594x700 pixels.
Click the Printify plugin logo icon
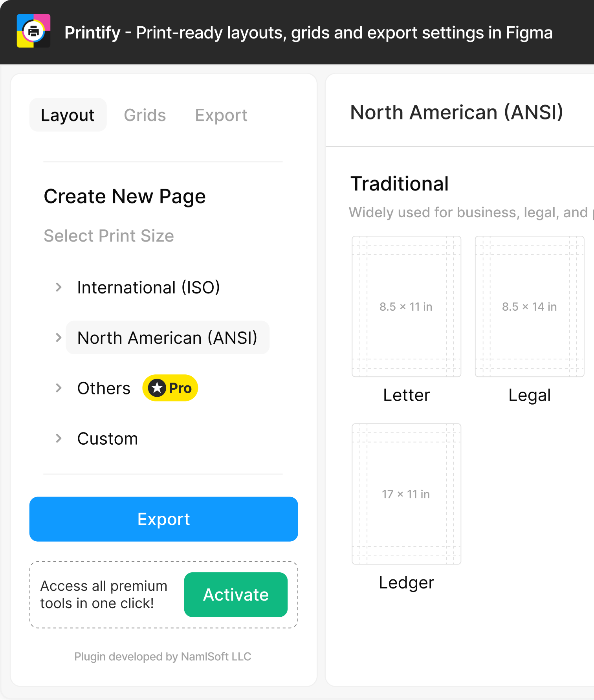tap(33, 31)
